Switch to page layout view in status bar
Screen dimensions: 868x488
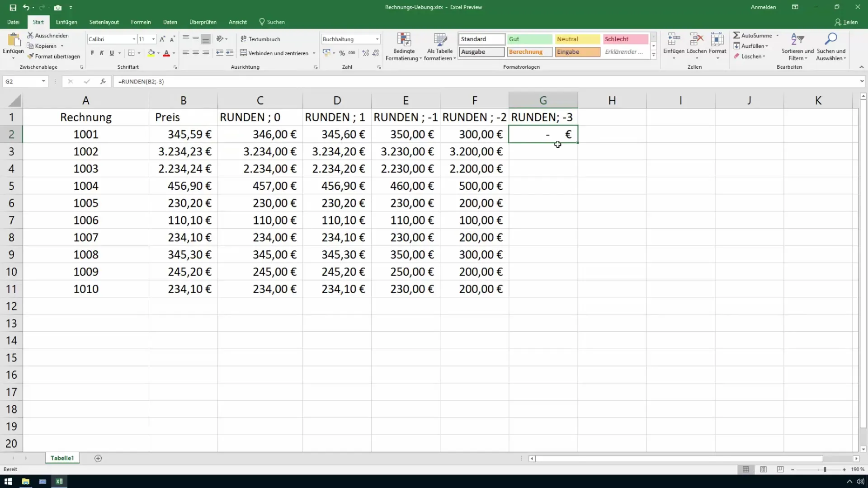[x=763, y=469]
